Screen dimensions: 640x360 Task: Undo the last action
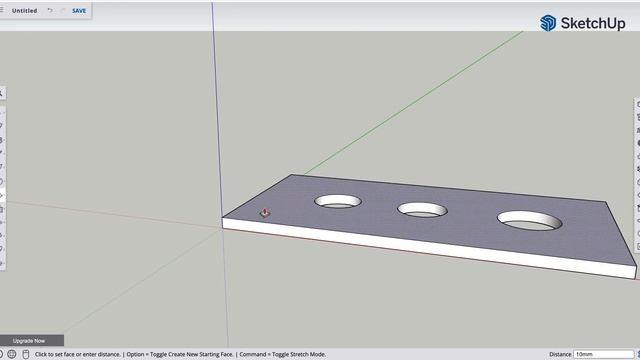50,11
